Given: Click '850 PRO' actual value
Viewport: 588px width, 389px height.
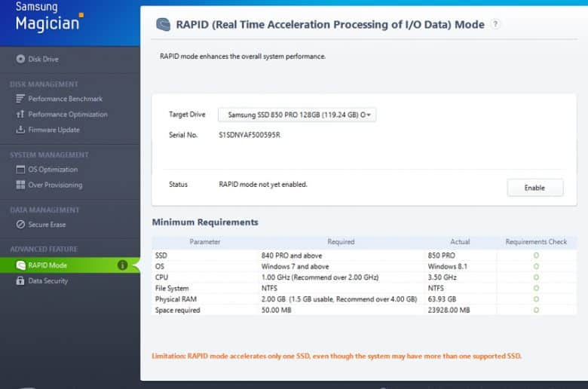Looking at the screenshot, I should click(x=441, y=256).
